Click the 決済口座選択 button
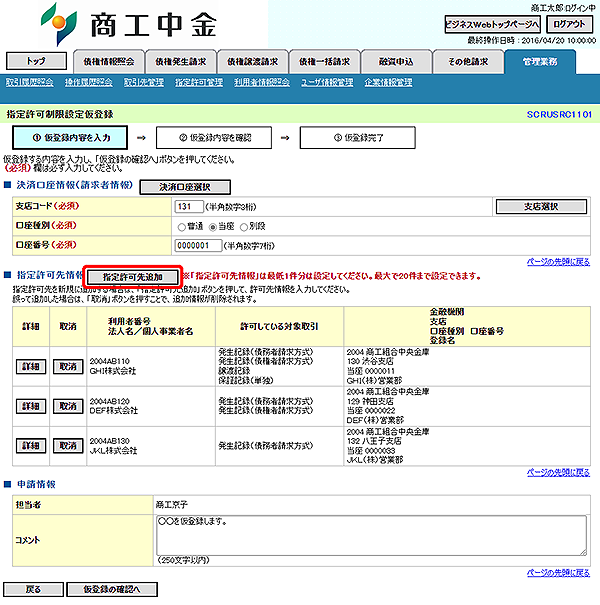The width and height of the screenshot is (600, 605). point(185,187)
